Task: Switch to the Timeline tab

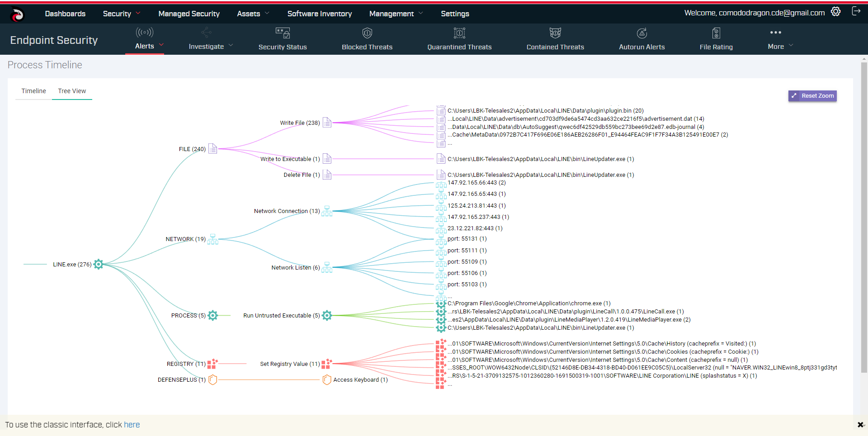Action: [x=33, y=91]
